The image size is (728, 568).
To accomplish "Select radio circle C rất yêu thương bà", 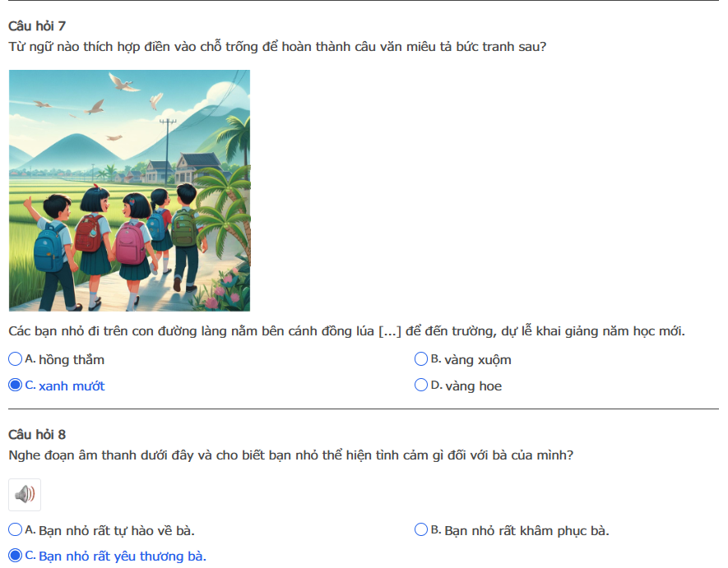I will coord(16,556).
